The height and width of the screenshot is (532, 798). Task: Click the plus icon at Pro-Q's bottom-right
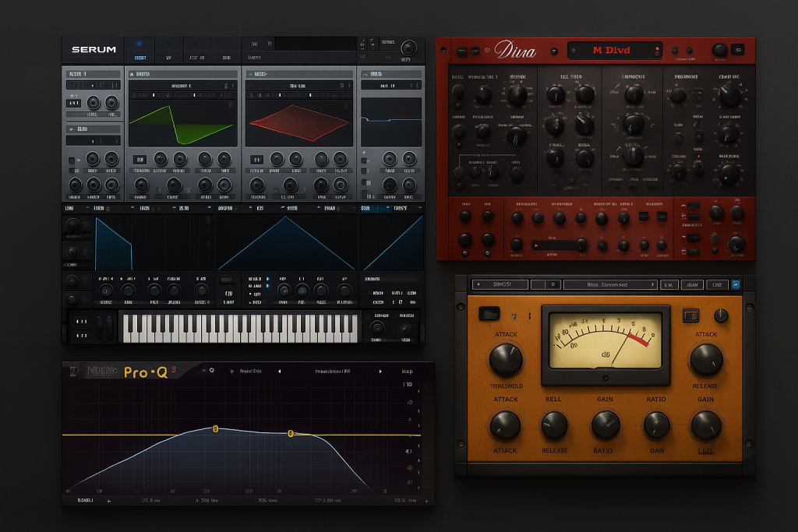pos(426,501)
